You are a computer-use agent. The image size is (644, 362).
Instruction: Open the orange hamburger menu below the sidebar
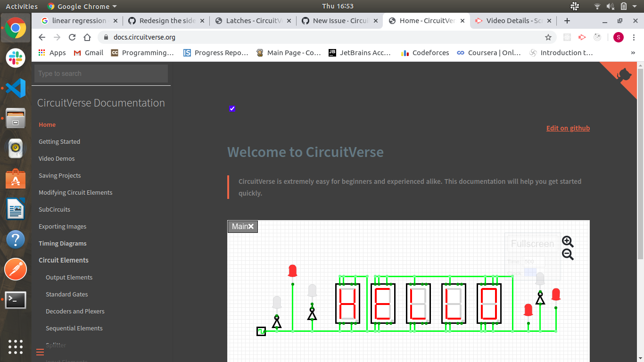pyautogui.click(x=40, y=352)
